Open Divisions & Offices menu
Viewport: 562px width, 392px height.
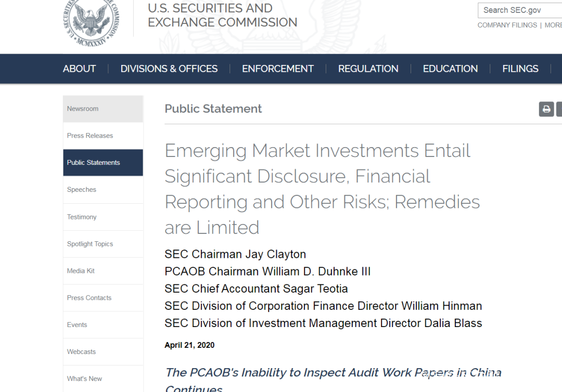[169, 69]
